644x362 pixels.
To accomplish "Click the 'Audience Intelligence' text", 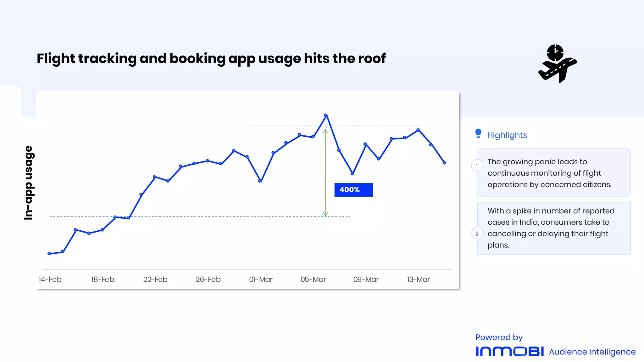I will (592, 352).
